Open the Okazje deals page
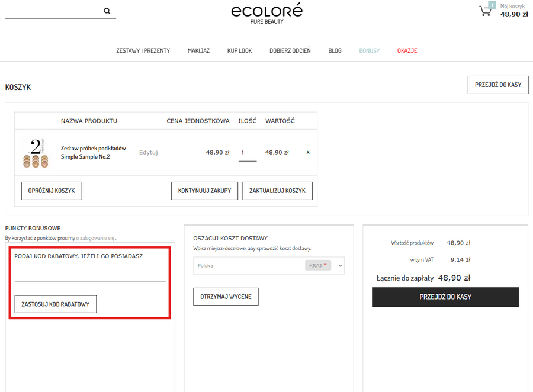Viewport: 533px width, 392px height. pyautogui.click(x=407, y=51)
